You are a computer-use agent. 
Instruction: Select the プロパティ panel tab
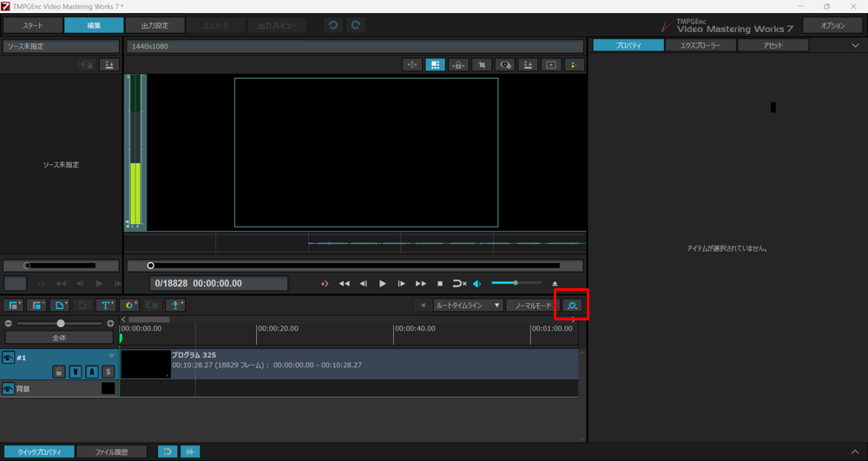click(x=628, y=45)
